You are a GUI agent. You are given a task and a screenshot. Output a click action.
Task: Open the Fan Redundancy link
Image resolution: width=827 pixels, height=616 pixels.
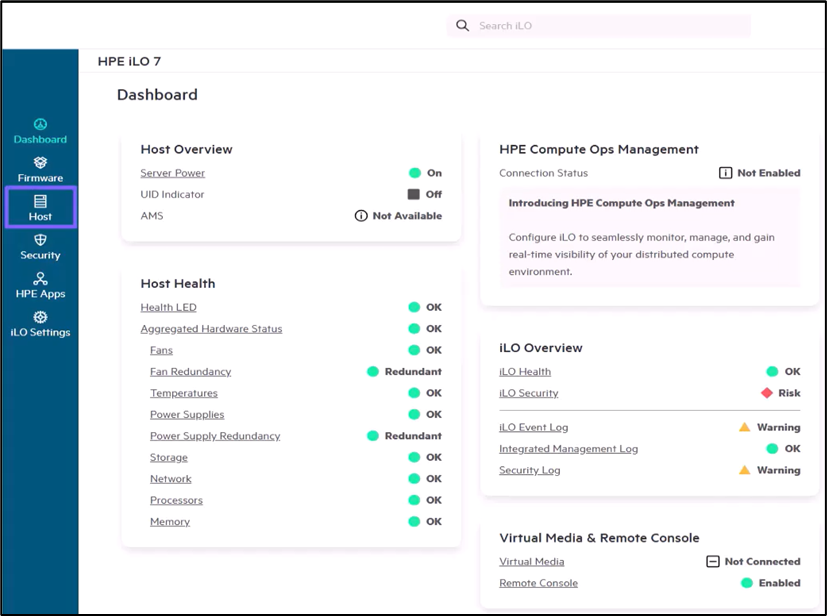pos(190,371)
